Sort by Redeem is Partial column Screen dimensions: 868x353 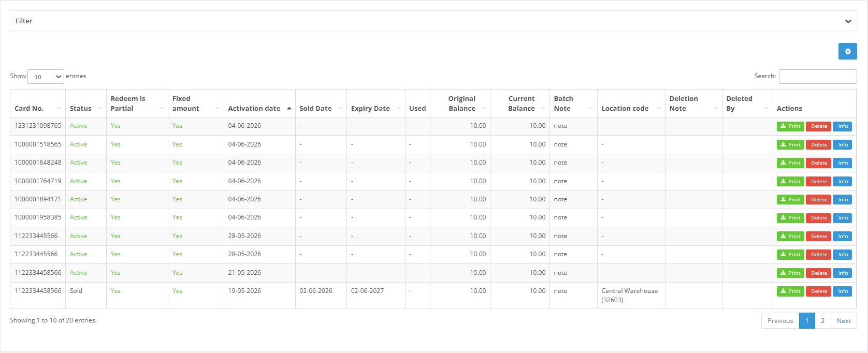click(137, 104)
